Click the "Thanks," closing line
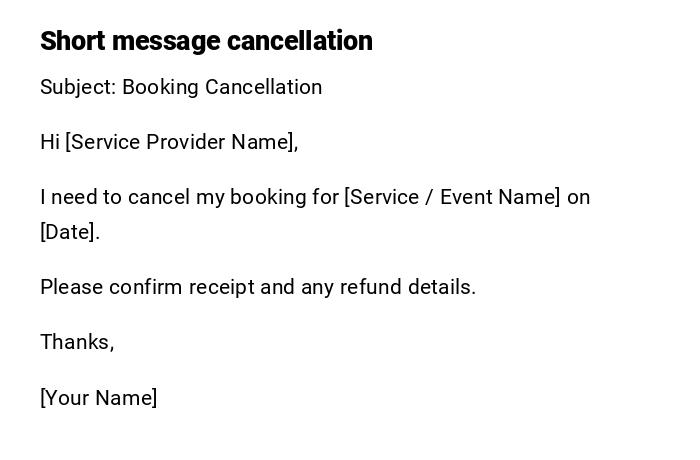700x460 pixels. [x=77, y=342]
